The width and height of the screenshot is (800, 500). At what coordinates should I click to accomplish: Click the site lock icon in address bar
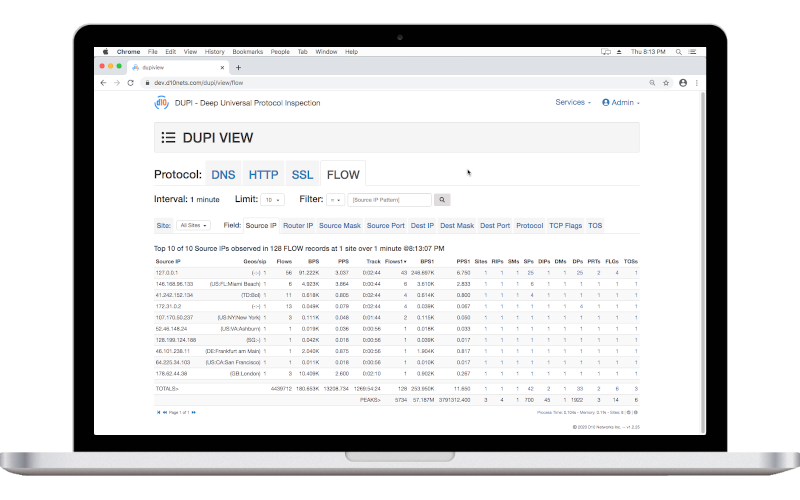pos(147,83)
